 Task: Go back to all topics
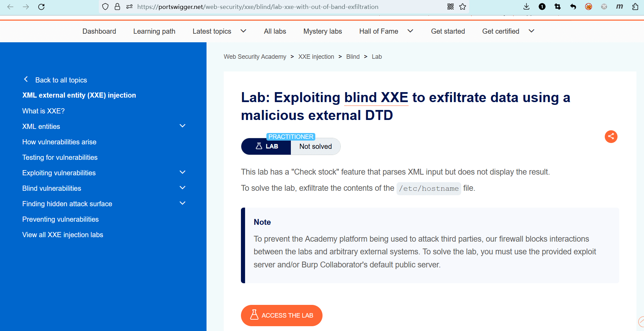click(x=61, y=80)
